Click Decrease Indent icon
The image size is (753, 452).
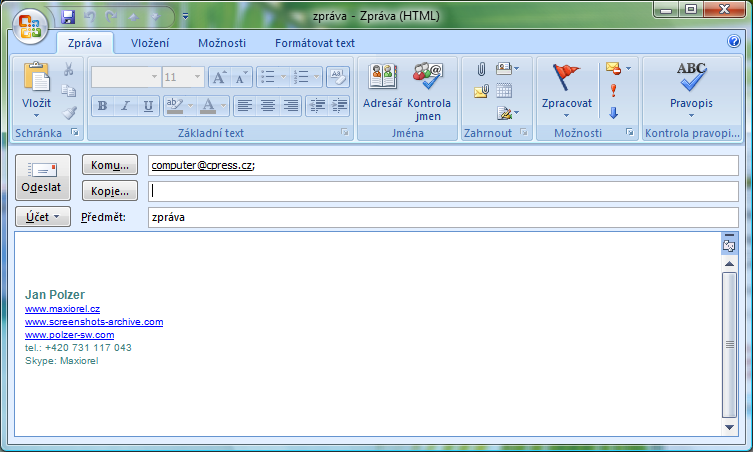pos(316,106)
